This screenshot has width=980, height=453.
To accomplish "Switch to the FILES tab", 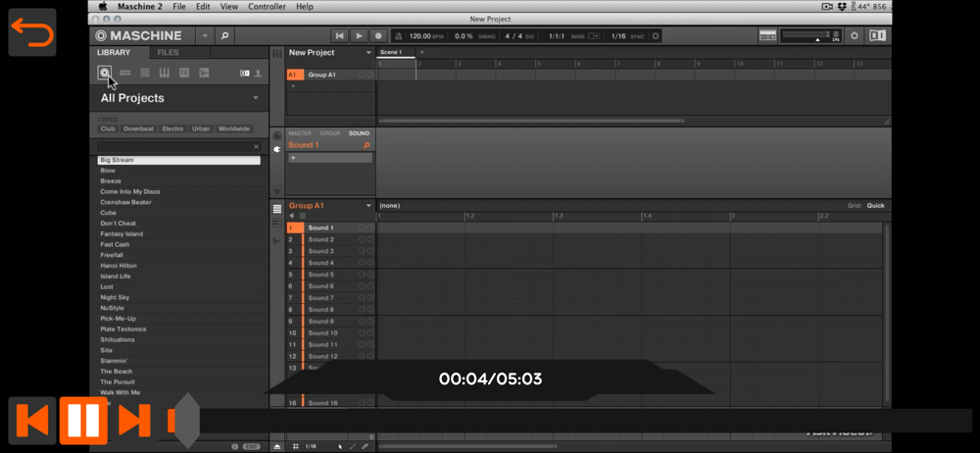I will [x=169, y=53].
